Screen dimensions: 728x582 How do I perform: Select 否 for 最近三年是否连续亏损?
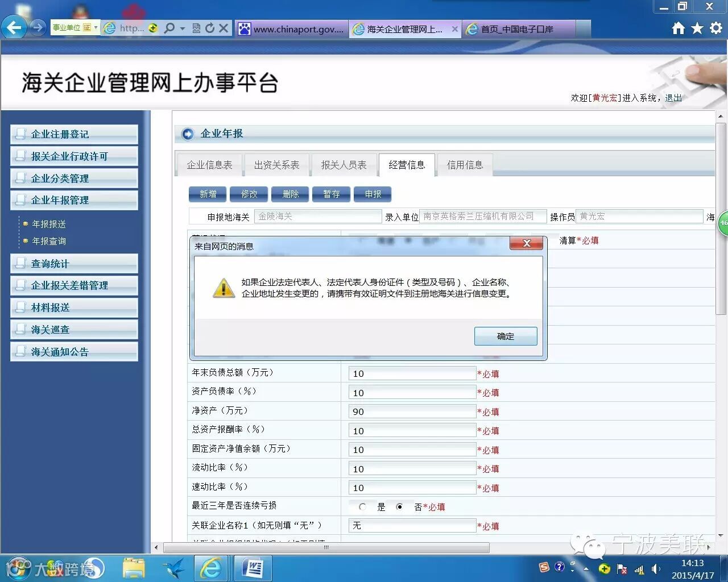[x=400, y=506]
